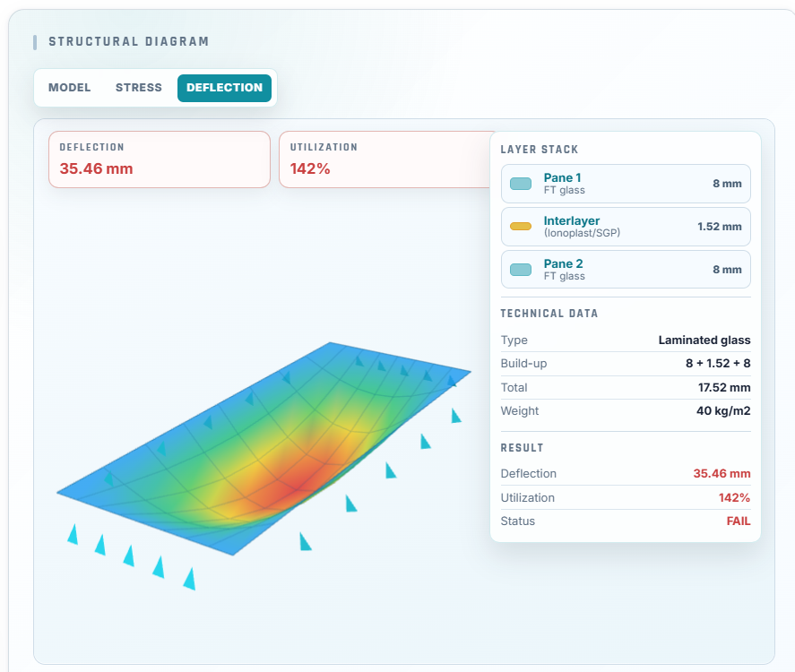
Task: Click the Interlayer '1.52 mm' thickness value
Action: [720, 227]
